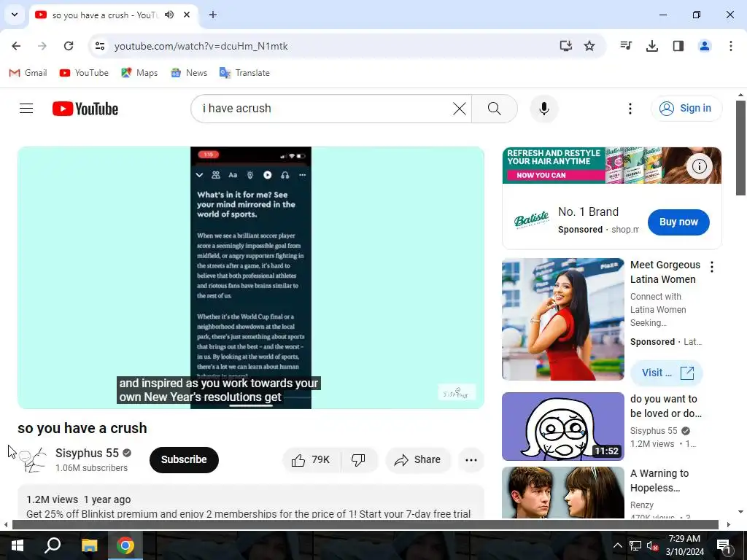This screenshot has height=560, width=747.
Task: Open YouTube hamburger guide menu
Action: point(26,109)
